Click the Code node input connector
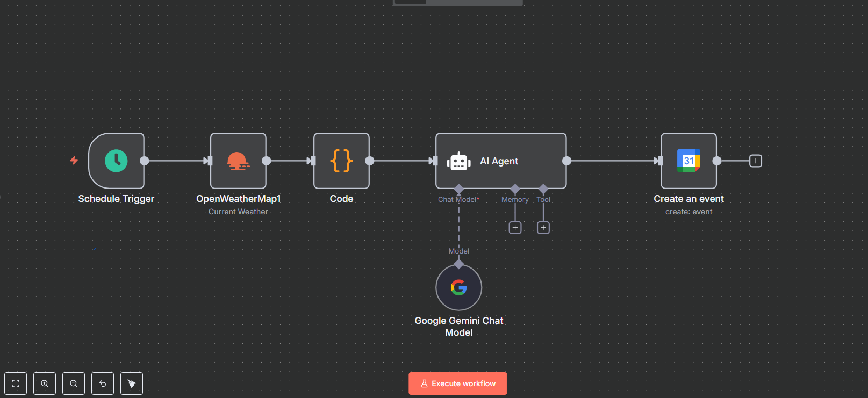 click(x=312, y=161)
